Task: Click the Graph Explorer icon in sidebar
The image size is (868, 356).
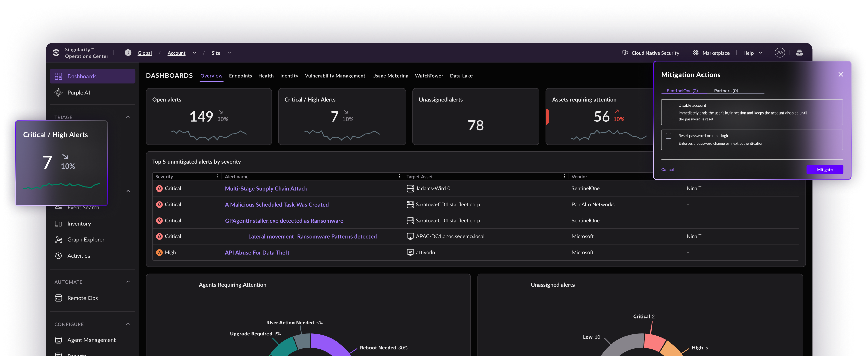Action: tap(58, 239)
